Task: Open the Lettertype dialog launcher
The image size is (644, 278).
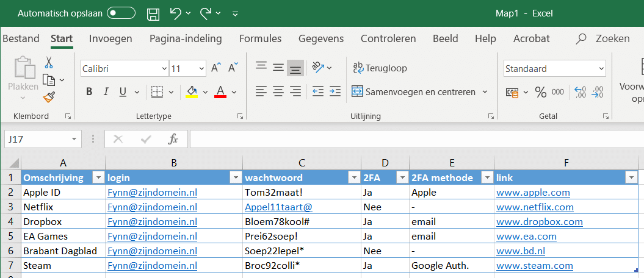Action: 240,116
